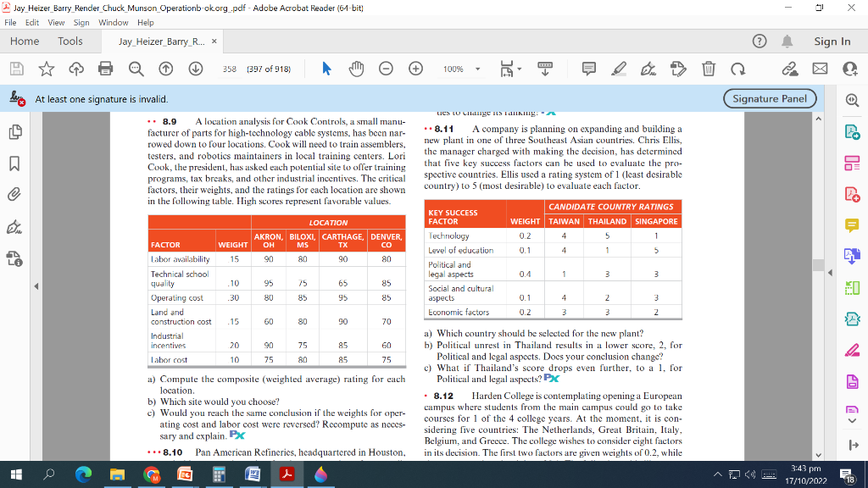Click the Sign In button
The image size is (868, 488).
[x=832, y=42]
